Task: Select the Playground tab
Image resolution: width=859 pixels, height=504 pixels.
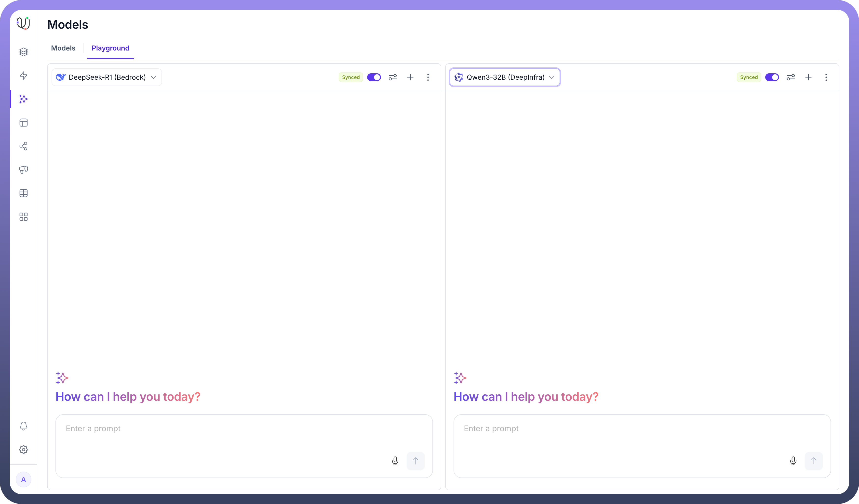Action: [x=110, y=48]
